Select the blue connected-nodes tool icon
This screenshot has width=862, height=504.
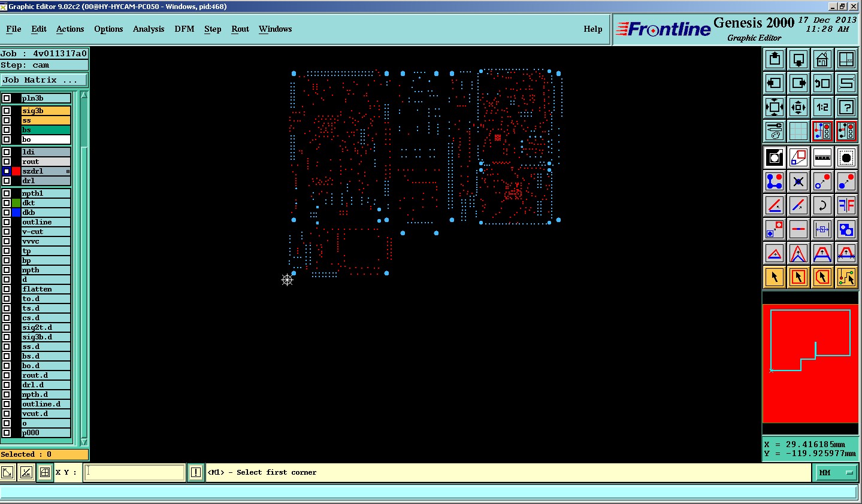(x=775, y=181)
